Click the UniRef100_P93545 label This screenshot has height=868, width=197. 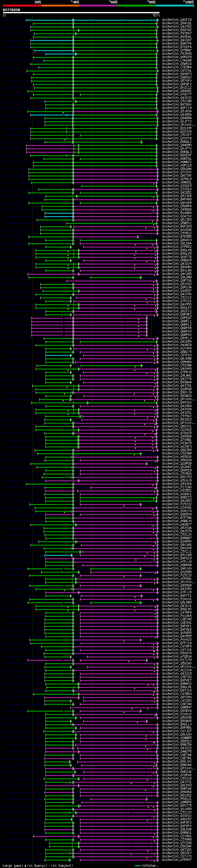tap(177, 54)
